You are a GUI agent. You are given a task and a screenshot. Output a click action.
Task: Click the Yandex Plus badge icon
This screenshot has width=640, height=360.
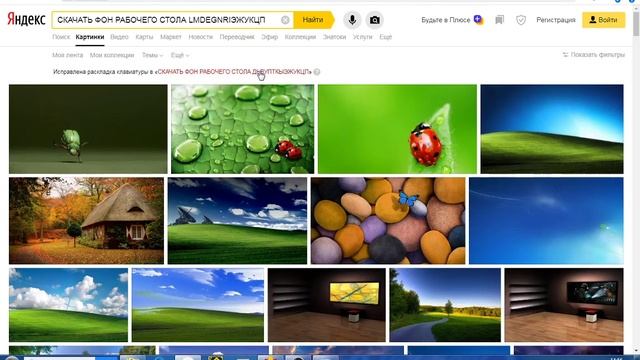tap(478, 20)
